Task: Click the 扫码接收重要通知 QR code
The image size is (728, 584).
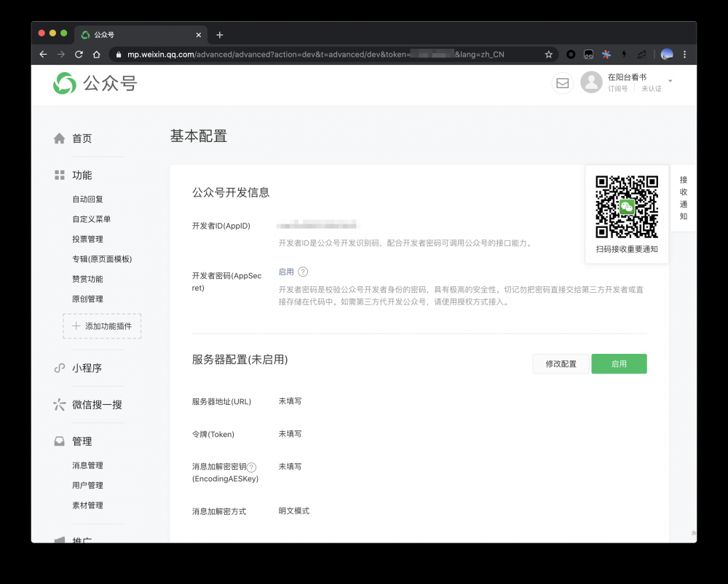Action: (626, 205)
